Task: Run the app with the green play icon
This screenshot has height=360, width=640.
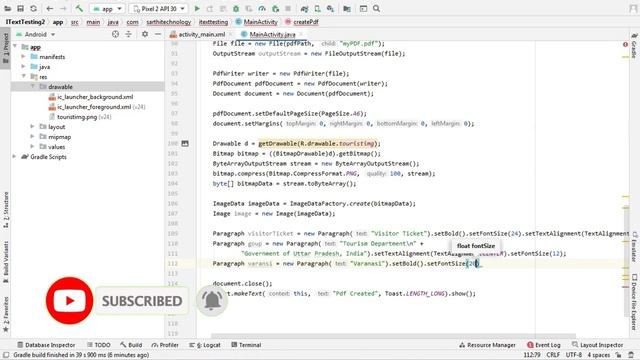Action: pyautogui.click(x=197, y=9)
